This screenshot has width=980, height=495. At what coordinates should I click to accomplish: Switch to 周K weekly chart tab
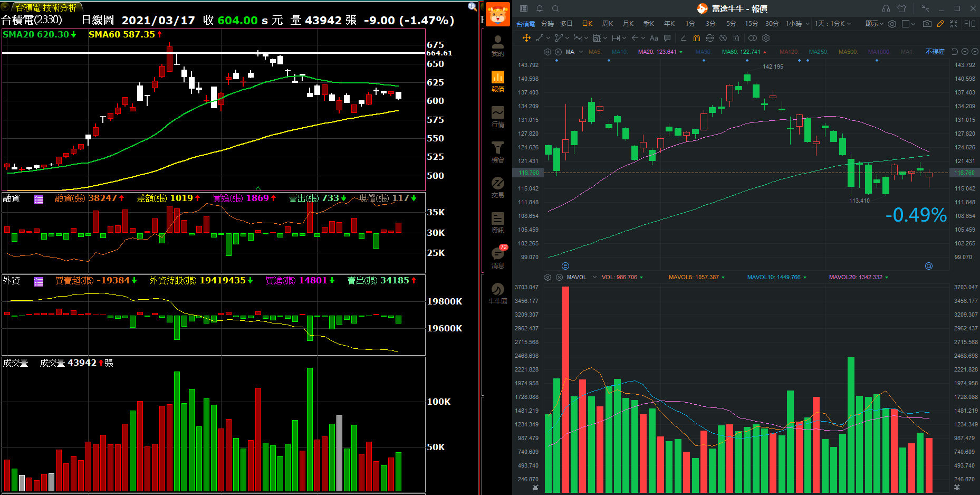click(x=608, y=24)
